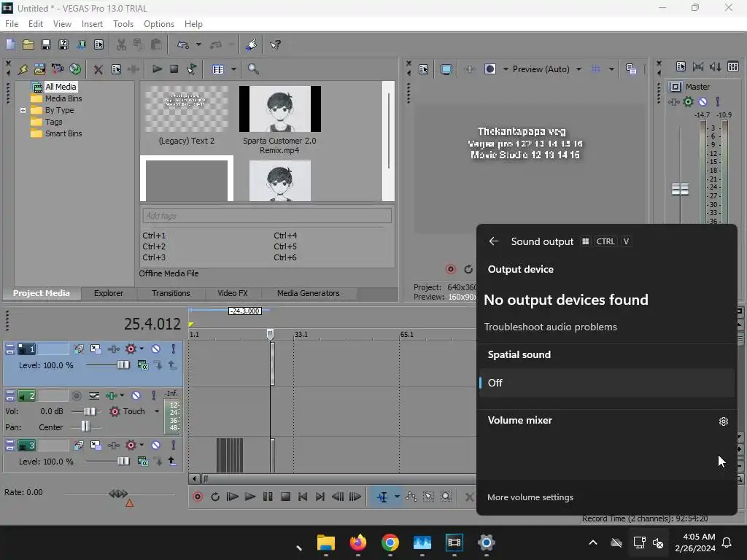747x560 pixels.
Task: Solo video track 3
Action: pos(174,446)
